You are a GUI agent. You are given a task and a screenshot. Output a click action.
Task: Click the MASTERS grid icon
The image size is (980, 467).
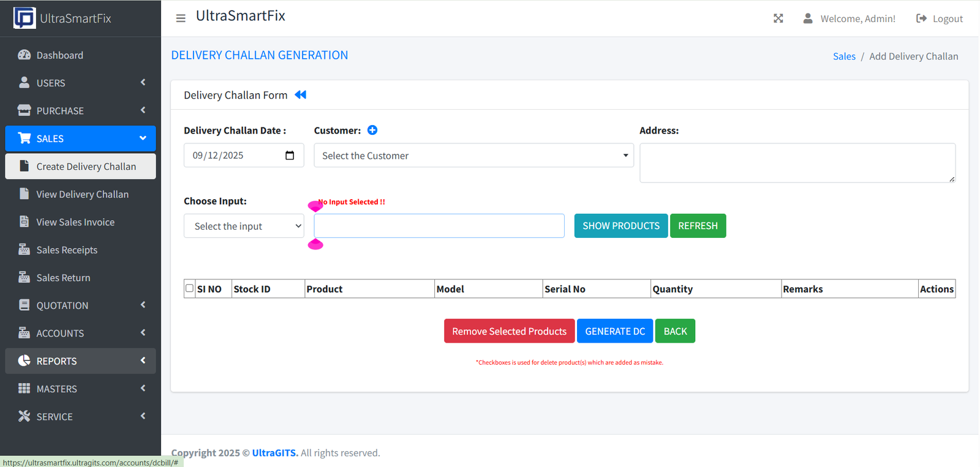(24, 388)
